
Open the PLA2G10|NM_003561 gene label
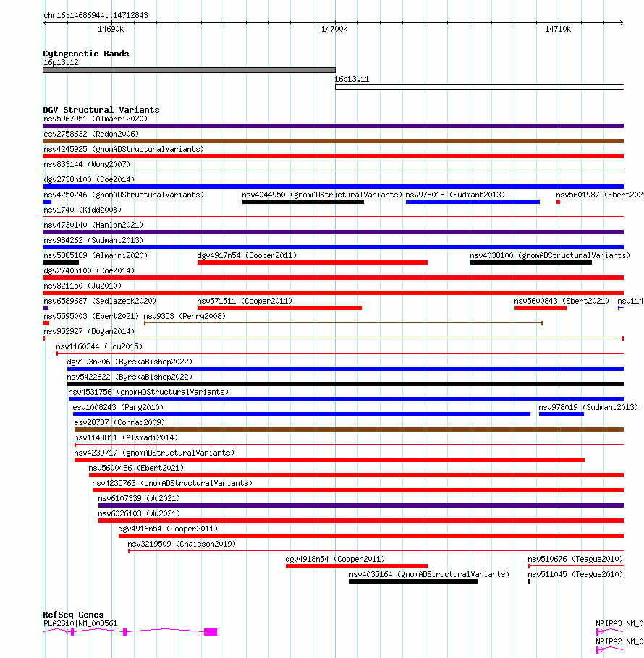pos(80,623)
